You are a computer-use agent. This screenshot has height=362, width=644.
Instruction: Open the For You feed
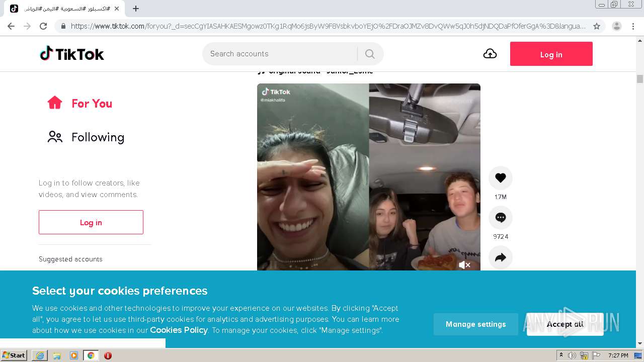[x=80, y=103]
